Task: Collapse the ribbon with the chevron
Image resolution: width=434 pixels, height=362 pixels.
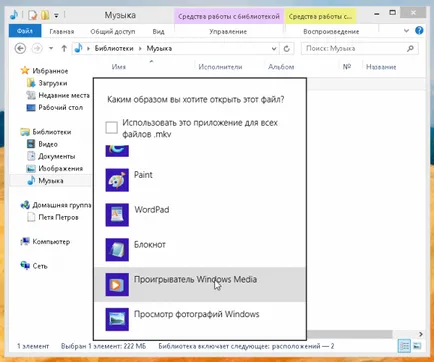Action: click(406, 31)
